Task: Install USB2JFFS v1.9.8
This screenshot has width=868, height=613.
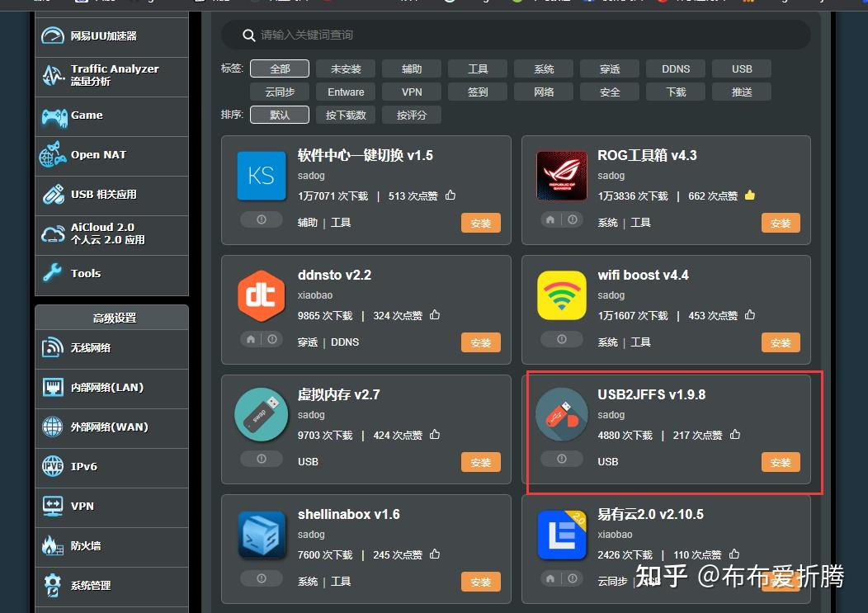Action: (x=781, y=462)
